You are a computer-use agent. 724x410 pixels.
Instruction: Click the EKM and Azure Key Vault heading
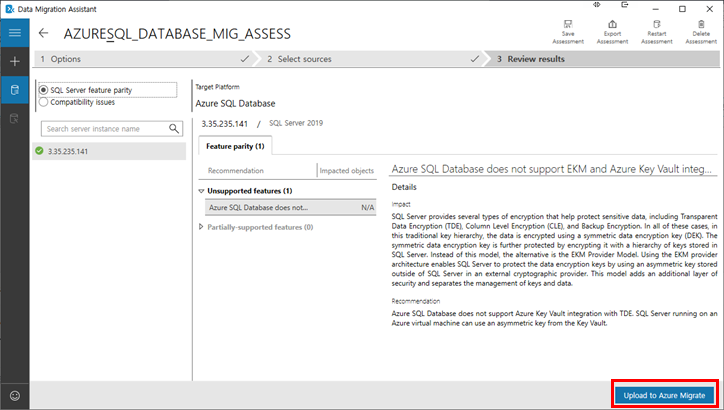point(551,169)
